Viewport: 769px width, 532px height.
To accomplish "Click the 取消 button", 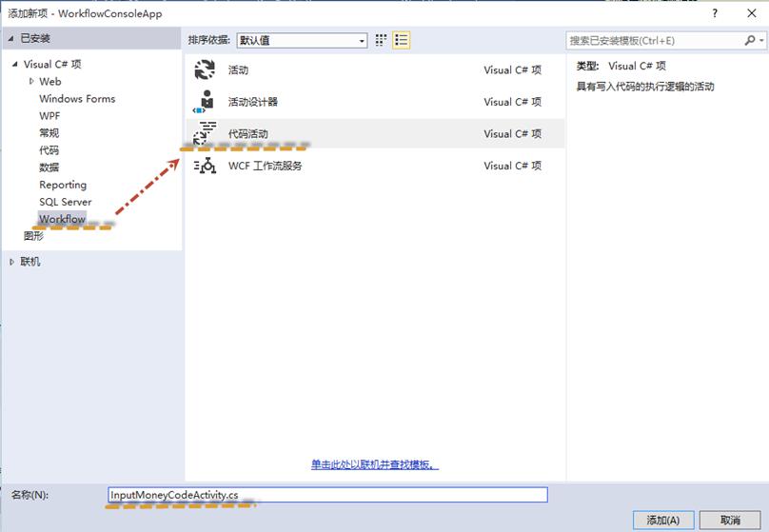I will tap(730, 520).
